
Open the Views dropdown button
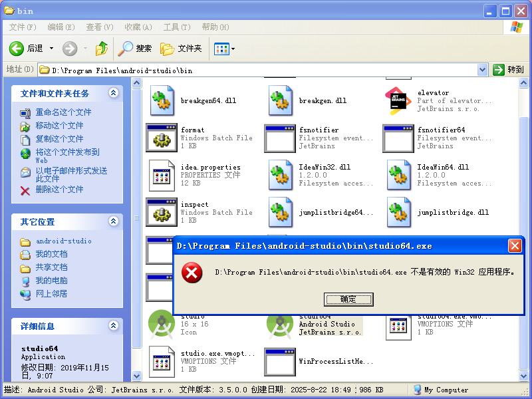coord(224,49)
